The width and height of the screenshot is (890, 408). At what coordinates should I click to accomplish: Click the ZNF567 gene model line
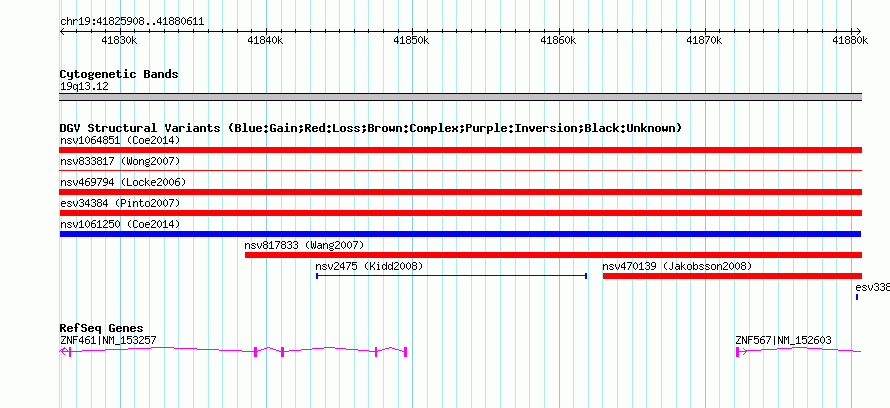tap(799, 351)
